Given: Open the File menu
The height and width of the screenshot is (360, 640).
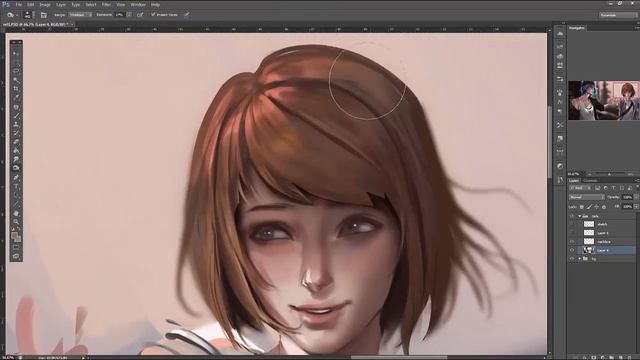Looking at the screenshot, I should click(x=18, y=4).
